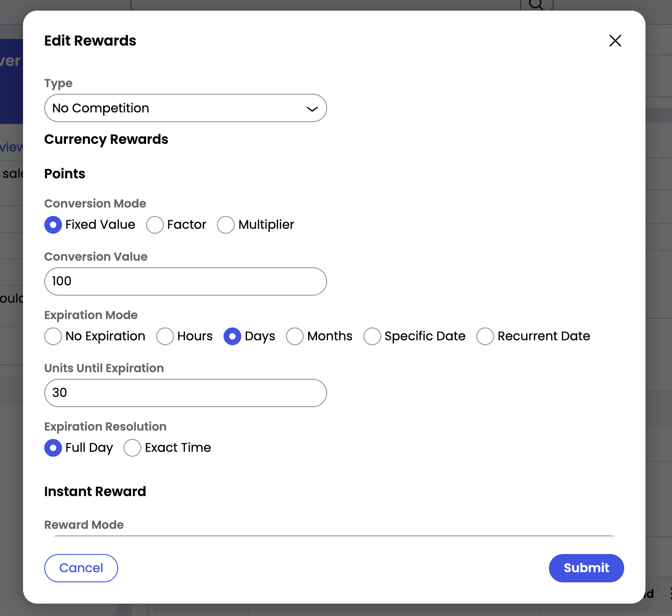The height and width of the screenshot is (616, 672).
Task: Select Recurrent Date expiration
Action: pyautogui.click(x=485, y=336)
